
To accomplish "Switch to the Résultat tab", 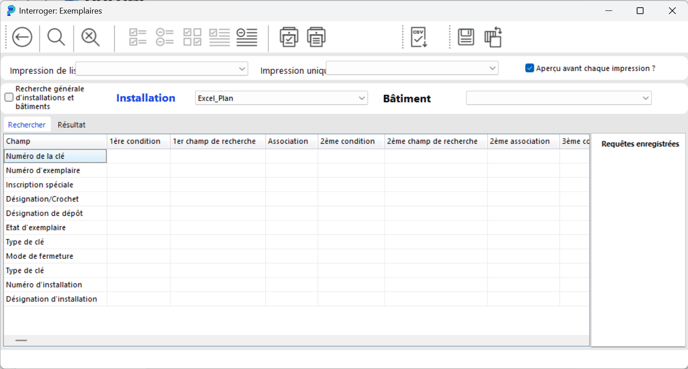I will (72, 125).
